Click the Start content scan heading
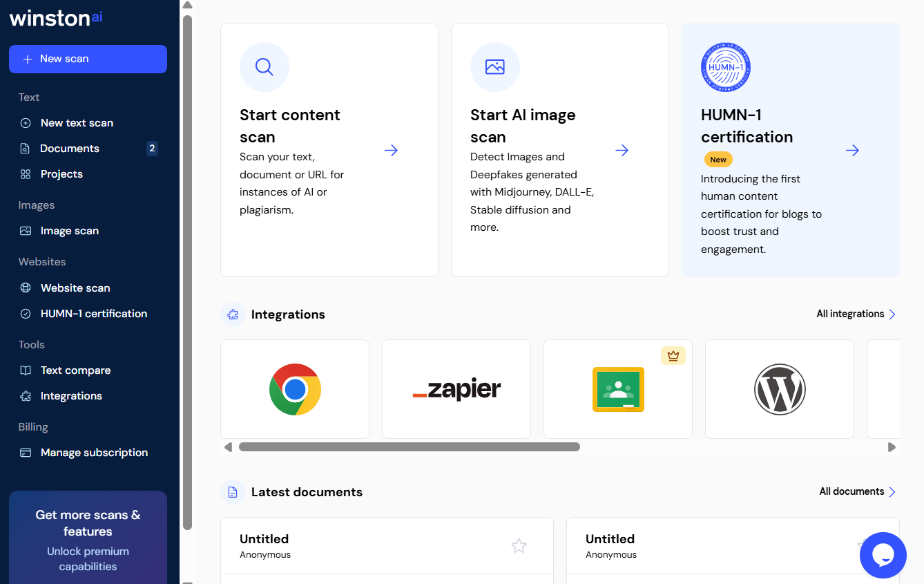The width and height of the screenshot is (924, 584). pos(290,126)
